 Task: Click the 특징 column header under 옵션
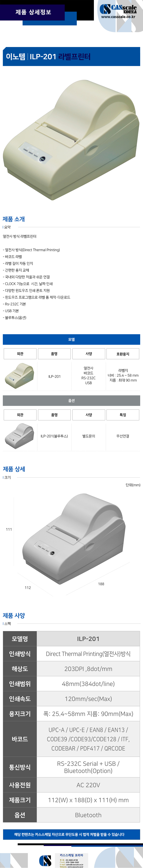pyautogui.click(x=123, y=415)
